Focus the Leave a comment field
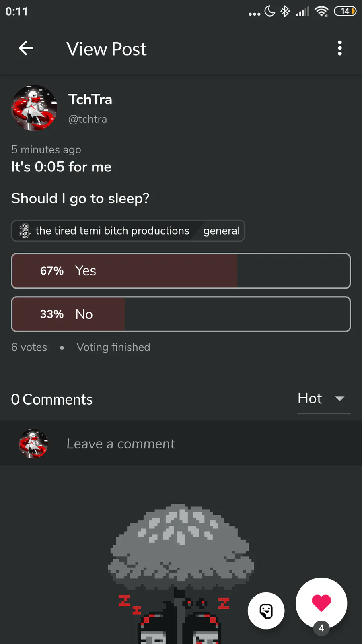362x644 pixels. 181,444
